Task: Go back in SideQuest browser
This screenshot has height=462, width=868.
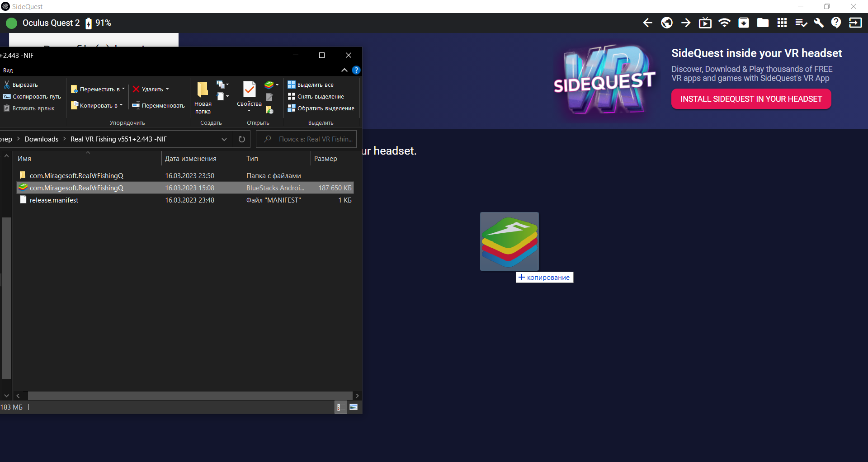Action: [x=647, y=23]
